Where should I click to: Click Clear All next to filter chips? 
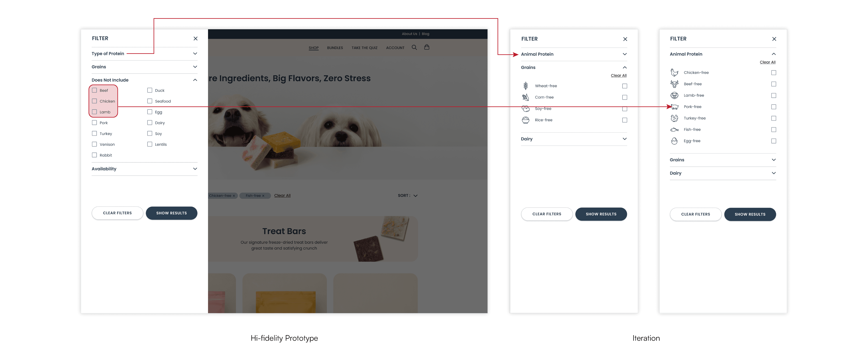282,196
